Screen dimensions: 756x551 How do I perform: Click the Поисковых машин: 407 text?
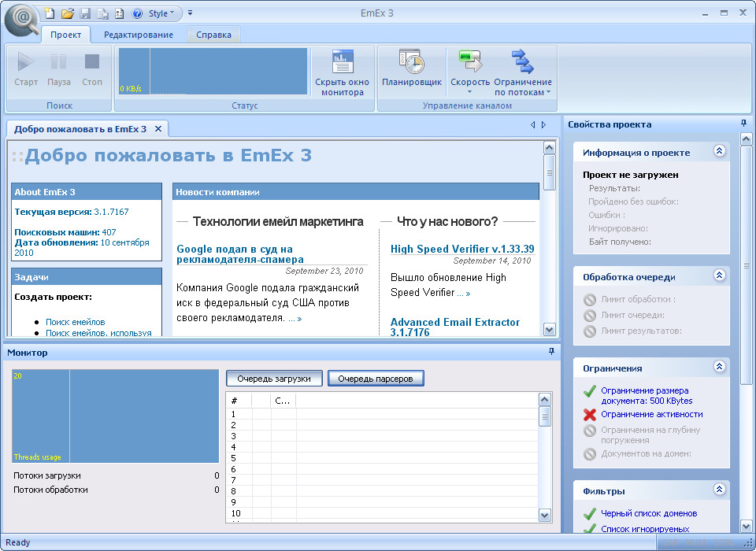(65, 232)
